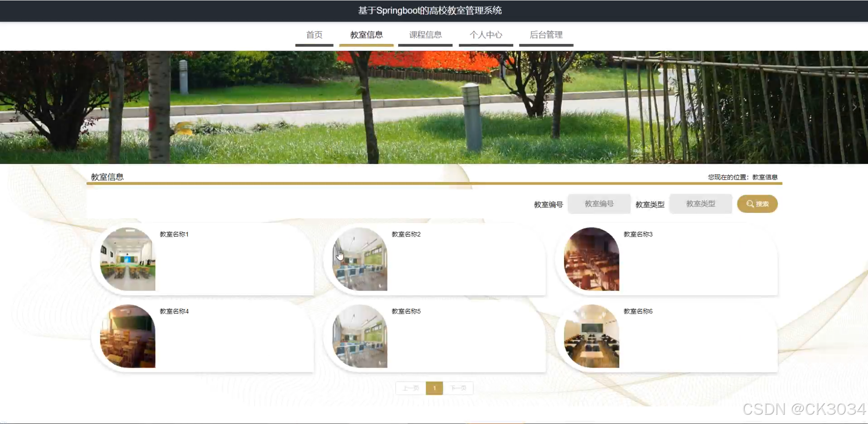
Task: Open the classroom 教室名称6 thumbnail image
Action: 592,336
